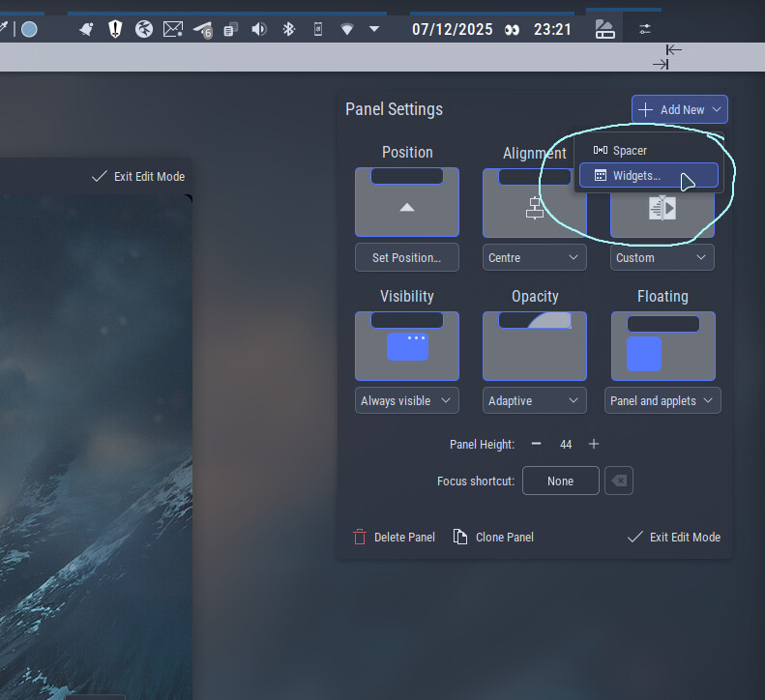Screen dimensions: 765x700
Task: Expand the Centre alignment dropdown
Action: point(534,258)
